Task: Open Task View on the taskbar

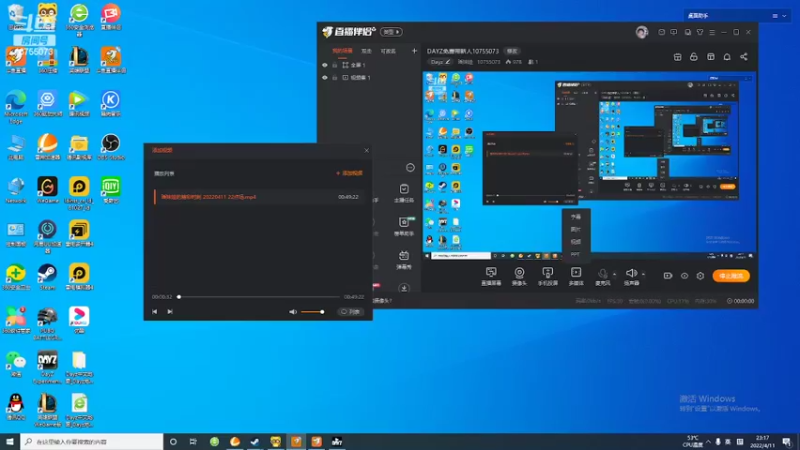Action: [193, 441]
